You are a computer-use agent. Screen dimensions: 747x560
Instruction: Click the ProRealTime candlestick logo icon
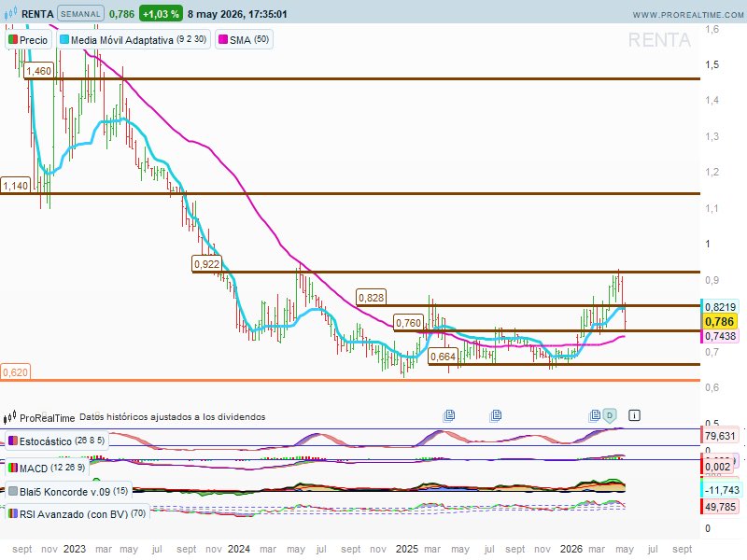pyautogui.click(x=9, y=417)
